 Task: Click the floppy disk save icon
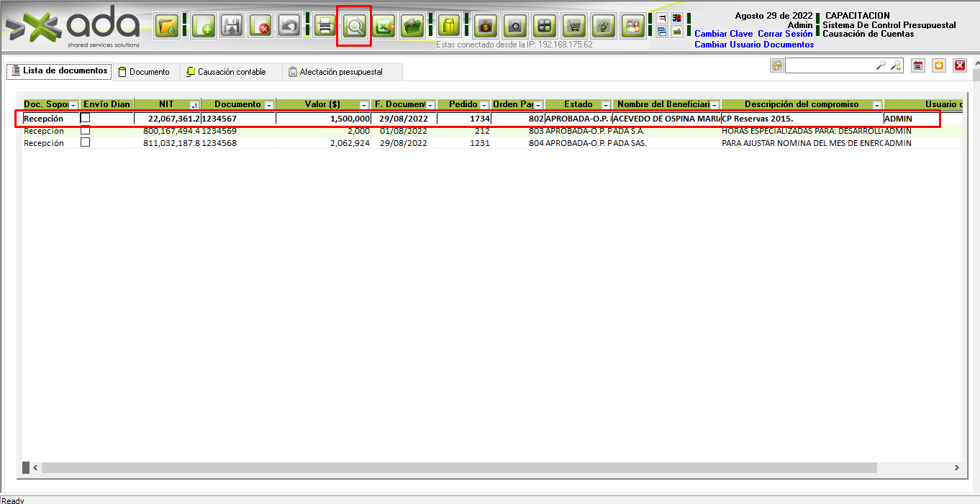[x=231, y=27]
